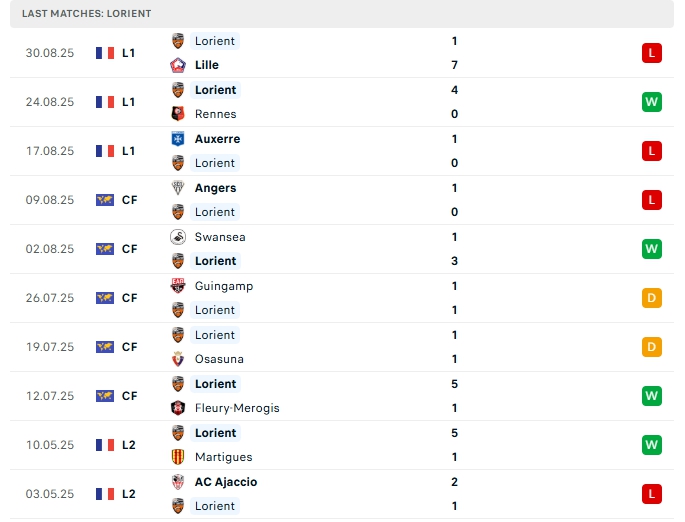Image resolution: width=685 pixels, height=522 pixels.
Task: Click the red L badge for the Lille match
Action: 651,53
